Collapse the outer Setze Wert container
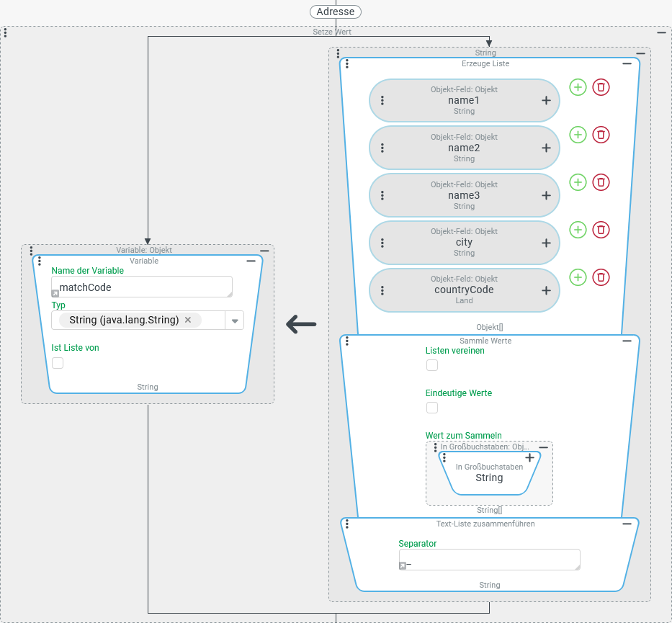The image size is (672, 623). point(661,32)
